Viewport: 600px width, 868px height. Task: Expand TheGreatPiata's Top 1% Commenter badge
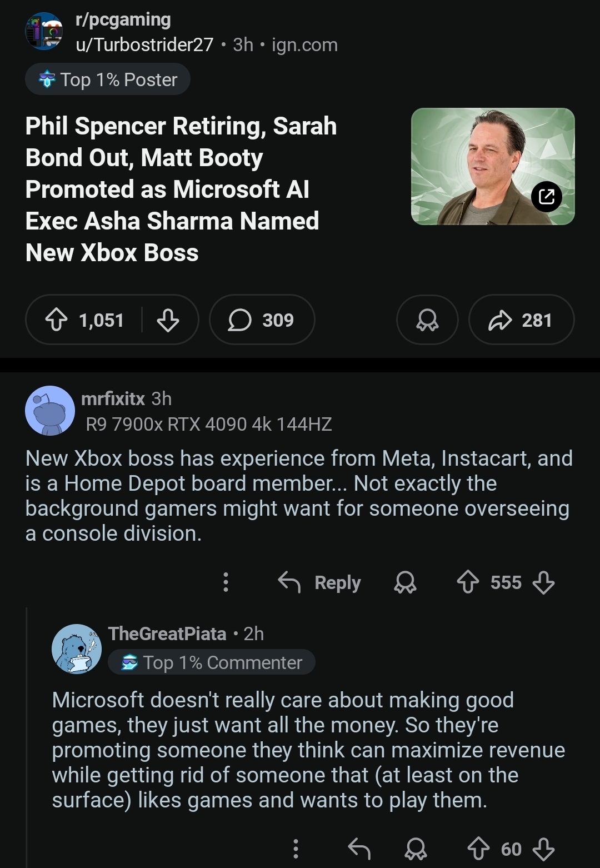211,662
